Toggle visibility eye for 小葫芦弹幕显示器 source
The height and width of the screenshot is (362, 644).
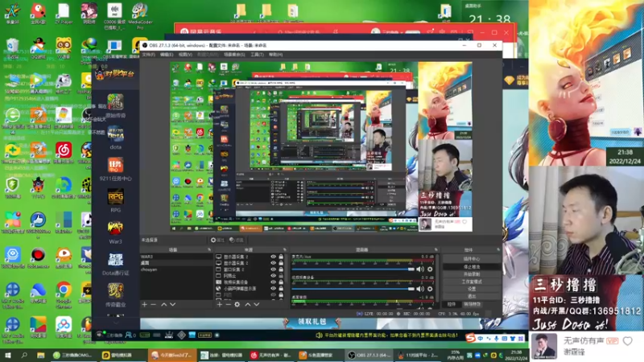point(273,289)
